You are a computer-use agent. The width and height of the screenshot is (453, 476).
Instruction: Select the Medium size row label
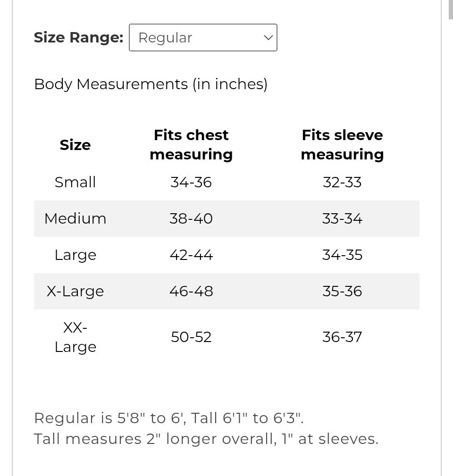(75, 218)
